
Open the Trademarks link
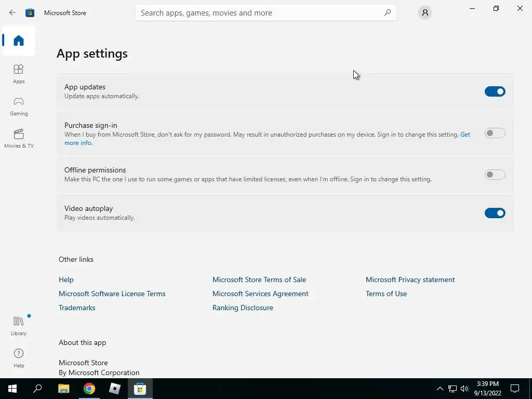coord(77,308)
